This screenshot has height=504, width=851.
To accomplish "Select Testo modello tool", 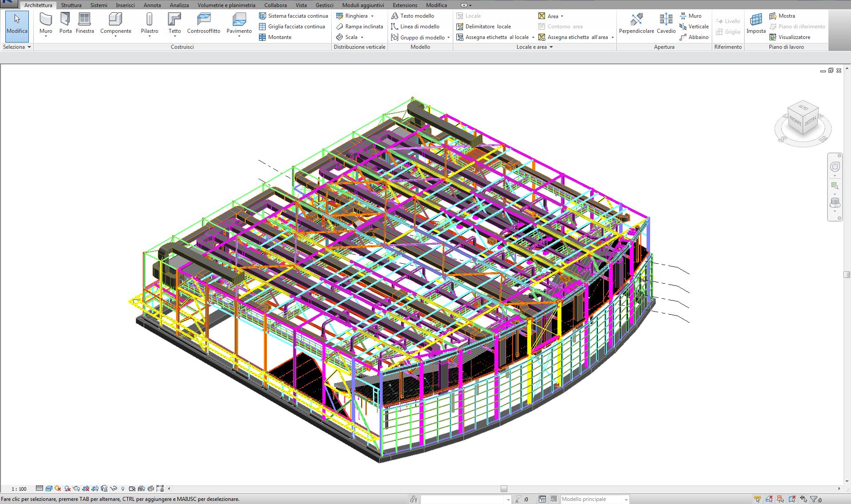I will pos(412,16).
